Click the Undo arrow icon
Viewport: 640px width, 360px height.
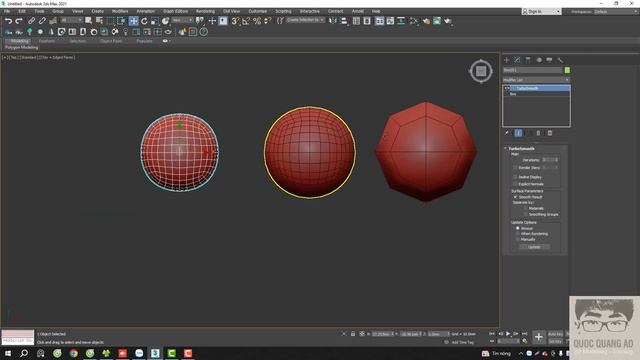[x=8, y=21]
